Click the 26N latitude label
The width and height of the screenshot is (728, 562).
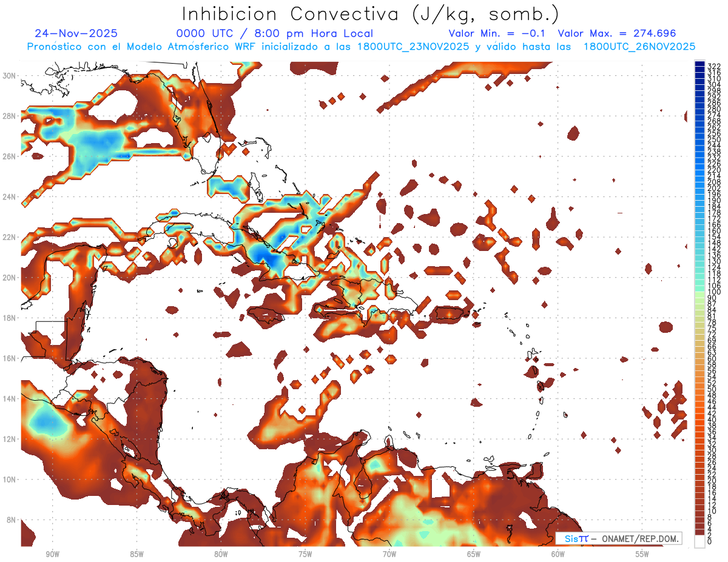coord(10,156)
